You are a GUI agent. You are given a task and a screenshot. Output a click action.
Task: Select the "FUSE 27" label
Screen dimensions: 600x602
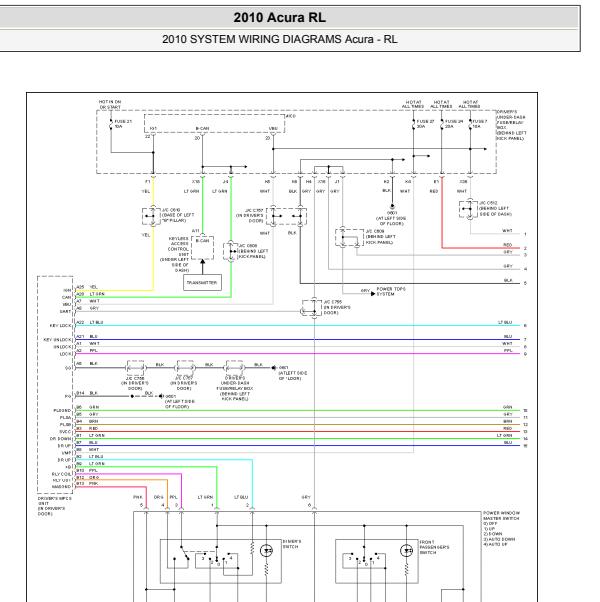(425, 124)
